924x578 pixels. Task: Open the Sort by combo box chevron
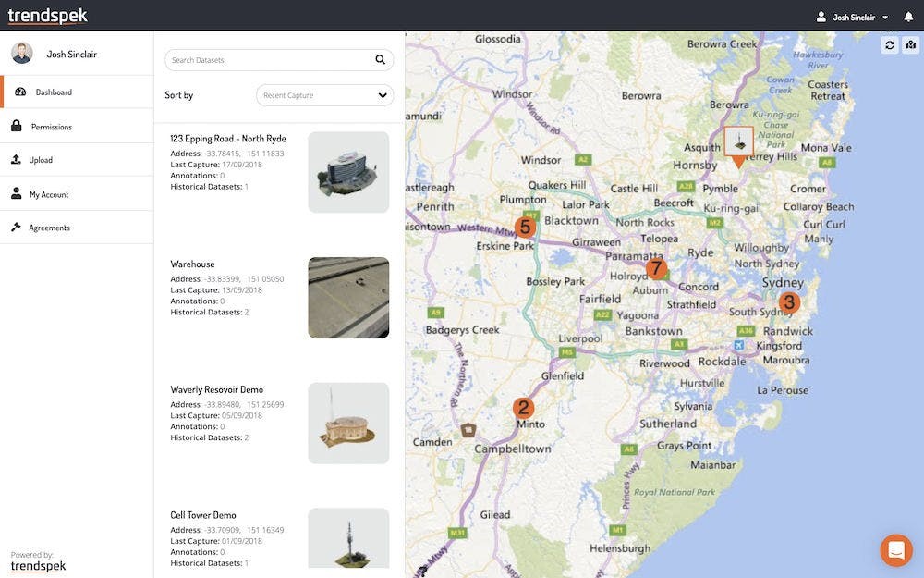tap(381, 94)
